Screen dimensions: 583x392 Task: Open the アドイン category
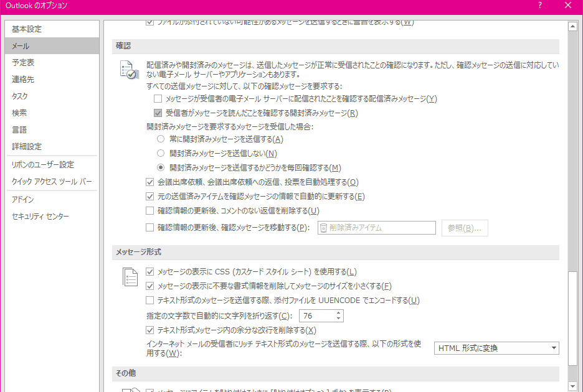(52, 200)
